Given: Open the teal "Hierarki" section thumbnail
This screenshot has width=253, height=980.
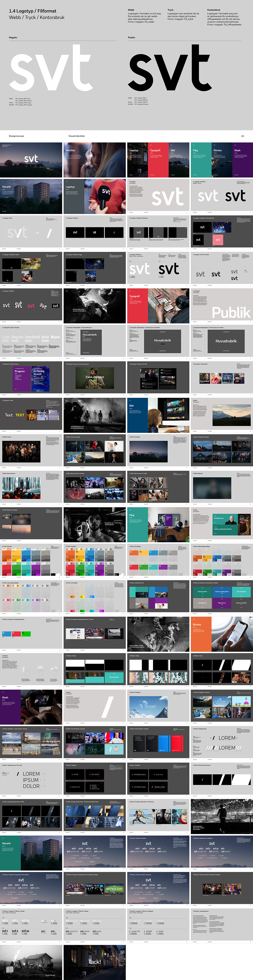Looking at the screenshot, I should [31, 853].
